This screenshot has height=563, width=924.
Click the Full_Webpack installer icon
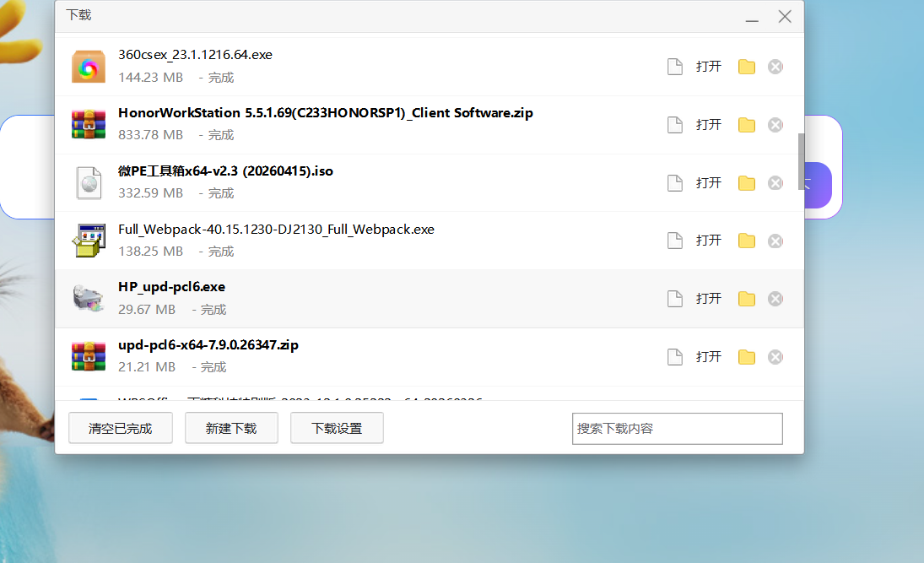[89, 241]
